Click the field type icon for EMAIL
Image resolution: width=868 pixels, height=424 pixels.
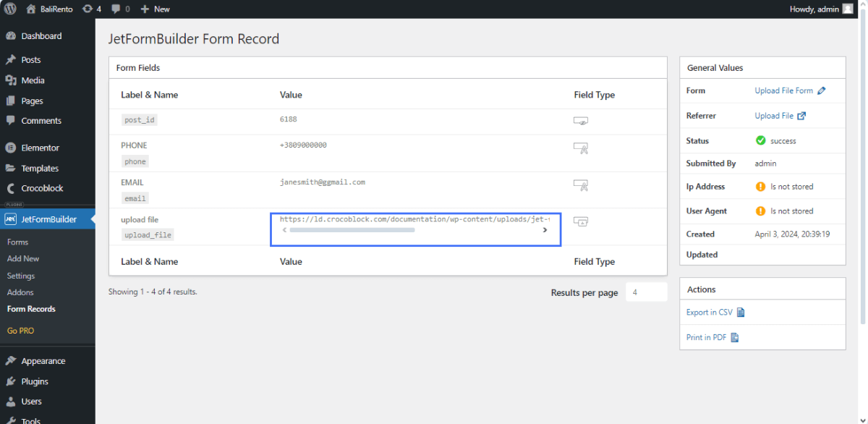(x=581, y=185)
